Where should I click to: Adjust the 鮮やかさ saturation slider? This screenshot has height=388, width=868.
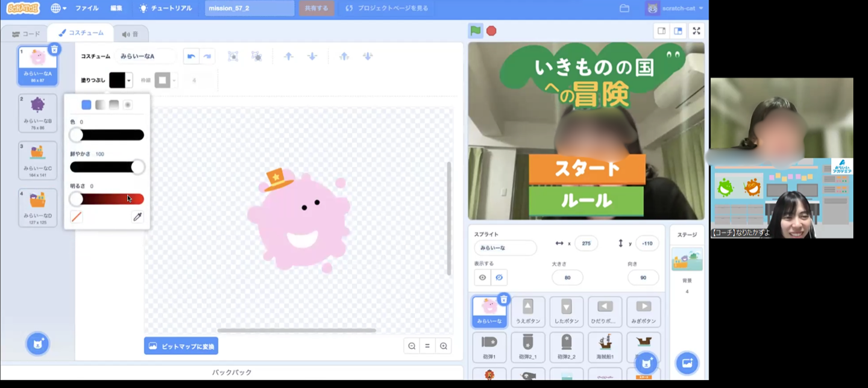click(x=107, y=167)
